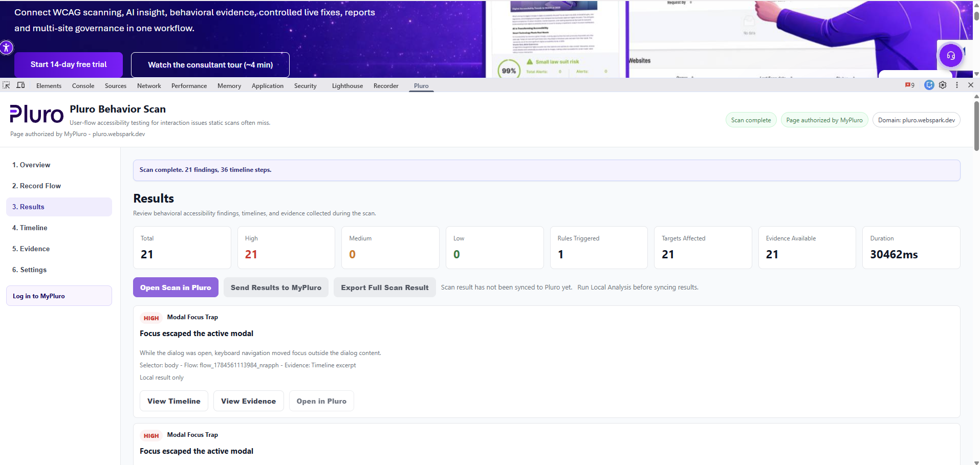Open 4. Timeline in the sidebar
The height and width of the screenshot is (465, 980).
(x=59, y=228)
